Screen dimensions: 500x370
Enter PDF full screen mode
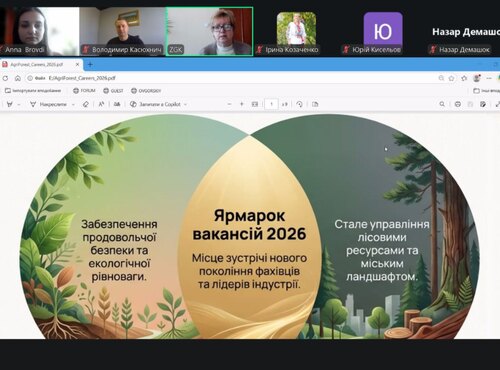(x=498, y=104)
